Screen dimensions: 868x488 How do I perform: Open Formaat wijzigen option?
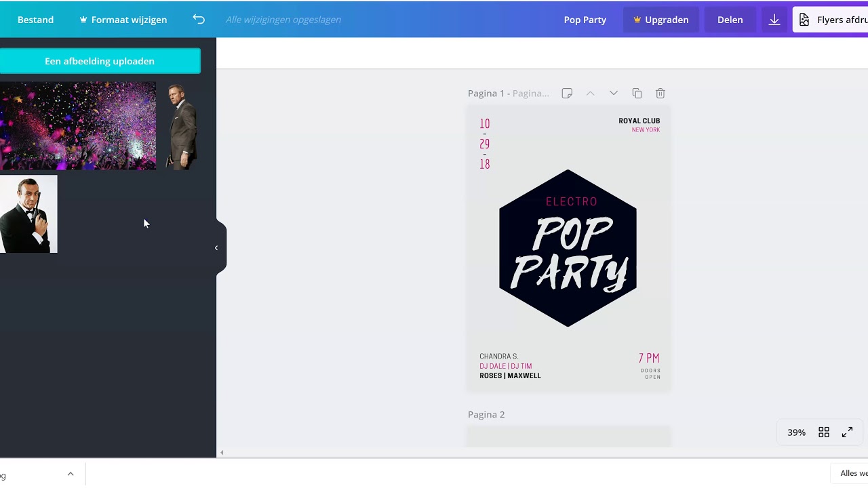coord(123,20)
